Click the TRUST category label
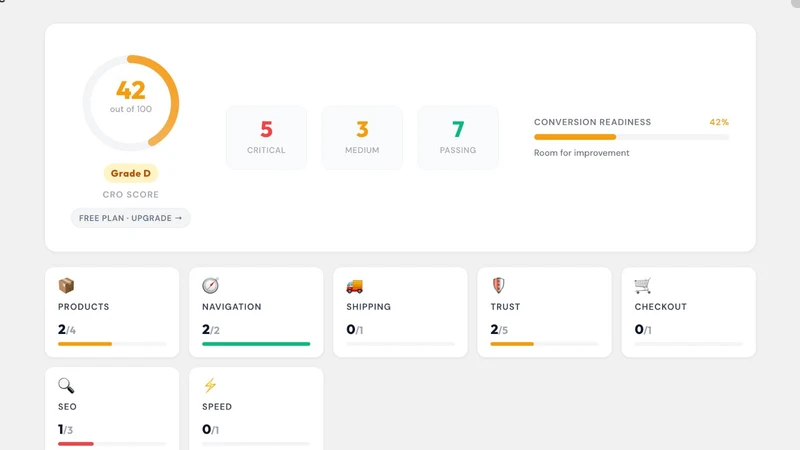The height and width of the screenshot is (450, 800). [x=505, y=307]
